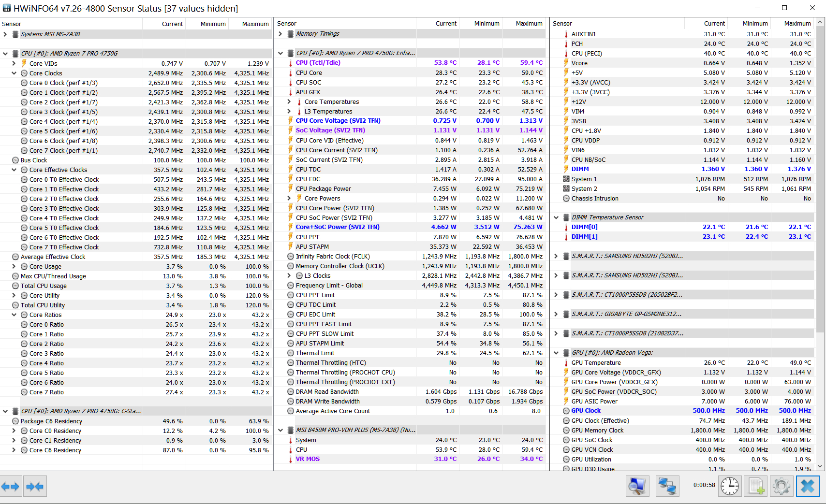Reset min/max values with the clock icon
This screenshot has height=504, width=826.
[730, 486]
